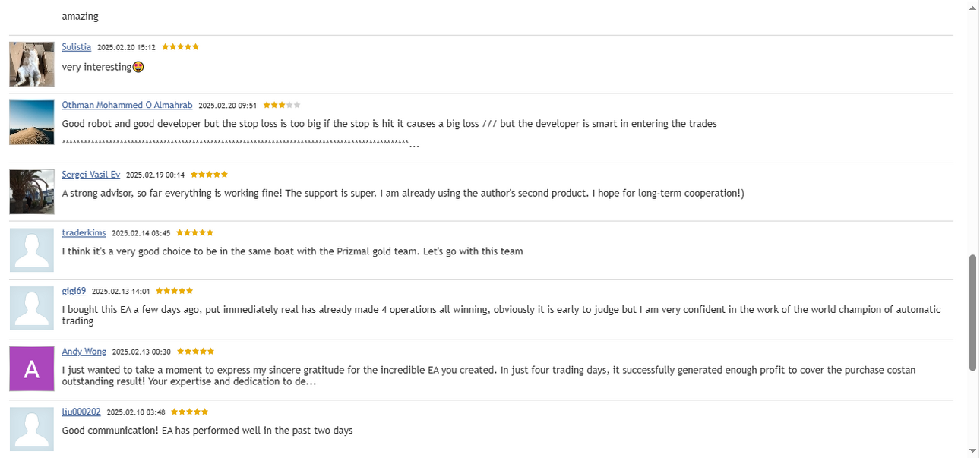Click traderkims default silhouette avatar icon
This screenshot has height=458, width=980.
(x=32, y=250)
